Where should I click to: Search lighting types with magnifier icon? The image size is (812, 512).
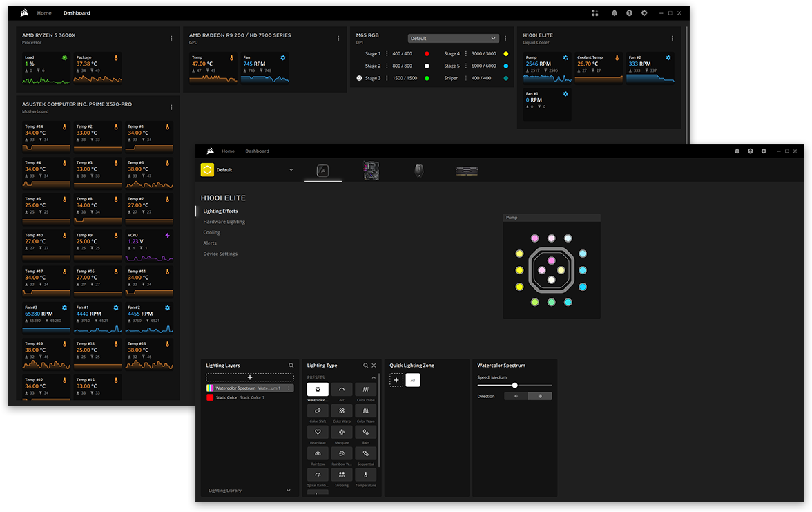point(366,366)
